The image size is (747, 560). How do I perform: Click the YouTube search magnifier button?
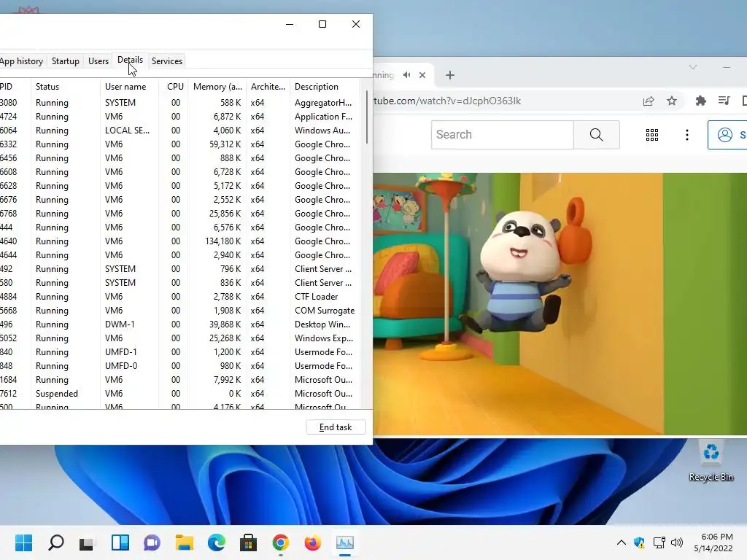coord(597,135)
